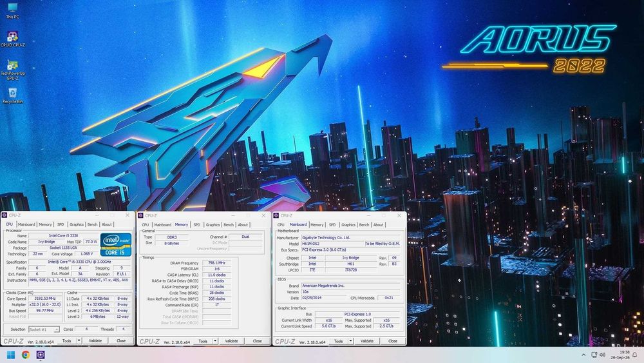Click the Close button in the Memory-tab window
644x363 pixels.
[257, 341]
